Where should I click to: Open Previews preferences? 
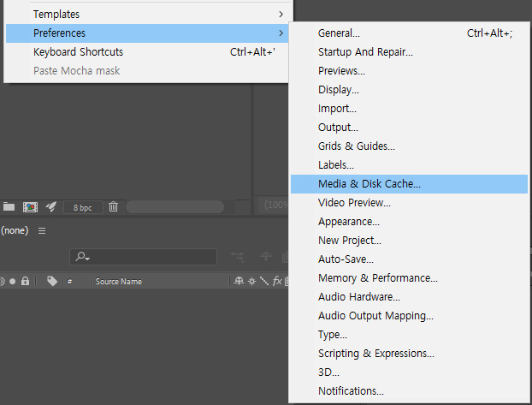tap(409, 71)
